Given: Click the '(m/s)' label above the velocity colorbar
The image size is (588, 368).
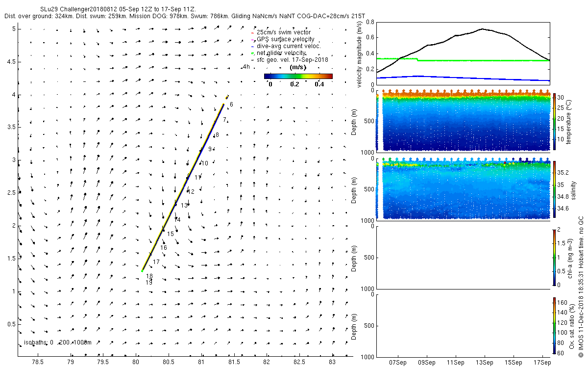Looking at the screenshot, I should pos(298,67).
